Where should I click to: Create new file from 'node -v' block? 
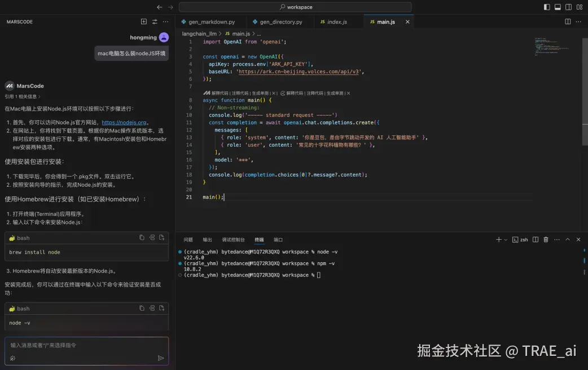[x=161, y=308]
